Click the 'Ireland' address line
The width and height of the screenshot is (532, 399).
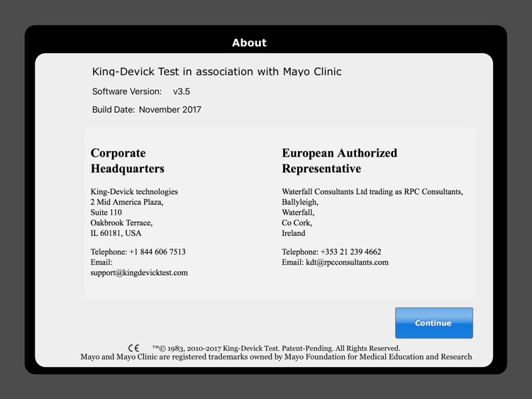click(294, 233)
